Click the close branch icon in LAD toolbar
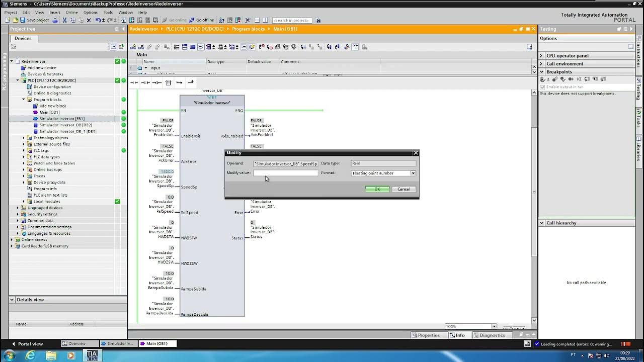The image size is (644, 362). (191, 82)
